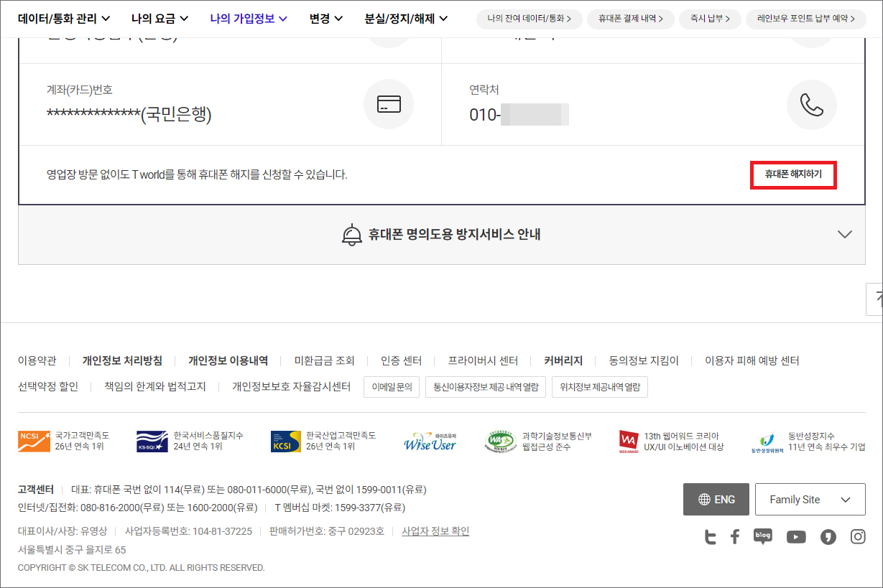
Task: Open the 나의 요금 menu
Action: click(160, 19)
